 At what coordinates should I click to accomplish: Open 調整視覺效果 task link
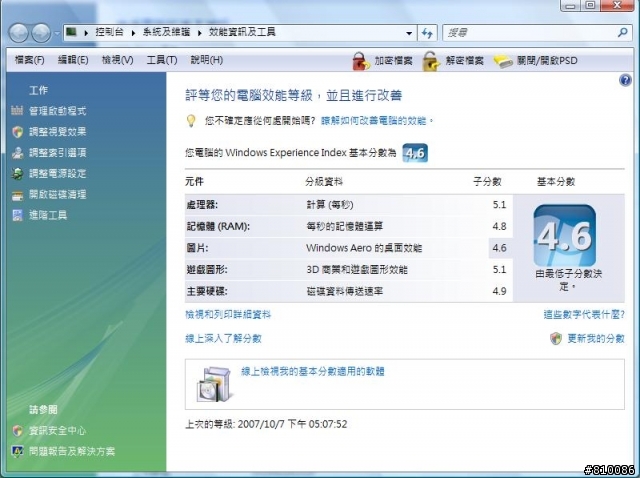[x=58, y=131]
